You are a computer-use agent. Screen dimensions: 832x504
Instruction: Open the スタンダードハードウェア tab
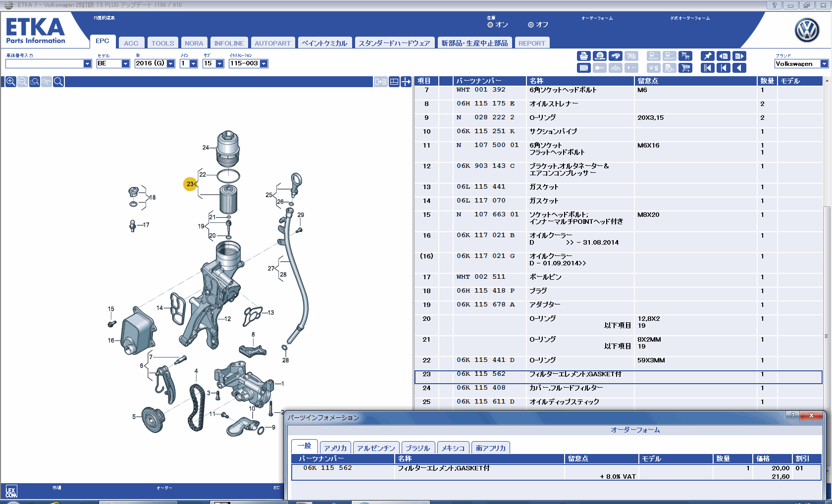(x=394, y=43)
